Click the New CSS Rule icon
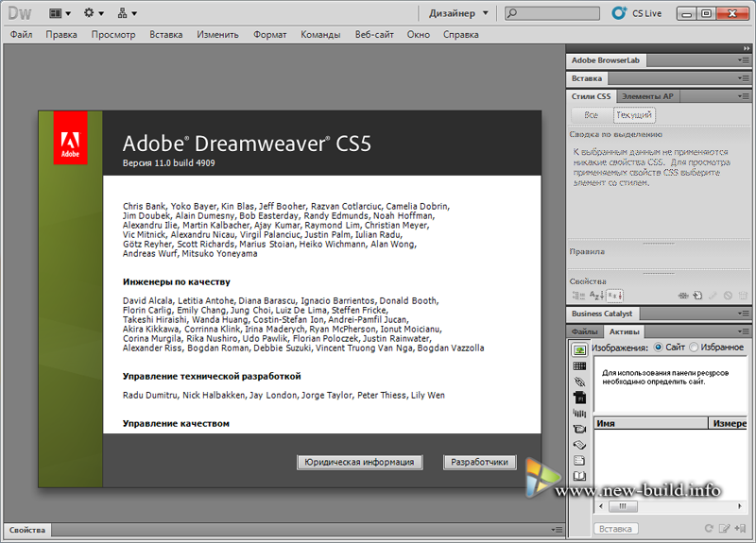 (x=697, y=296)
